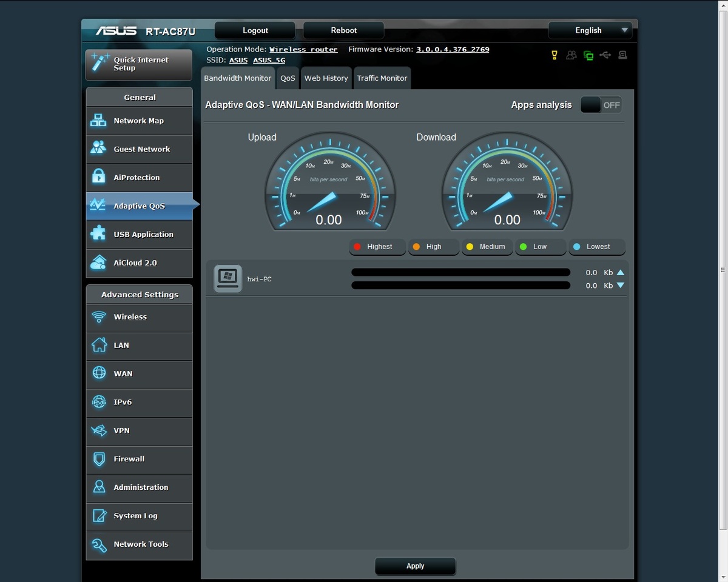Viewport: 728px width, 582px height.
Task: Click the printer status icon in header
Action: pyautogui.click(x=622, y=55)
